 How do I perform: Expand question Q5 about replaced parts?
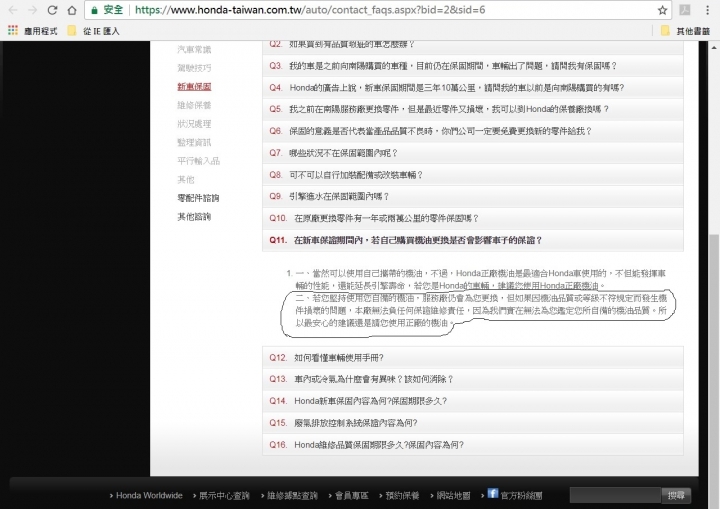(472, 109)
